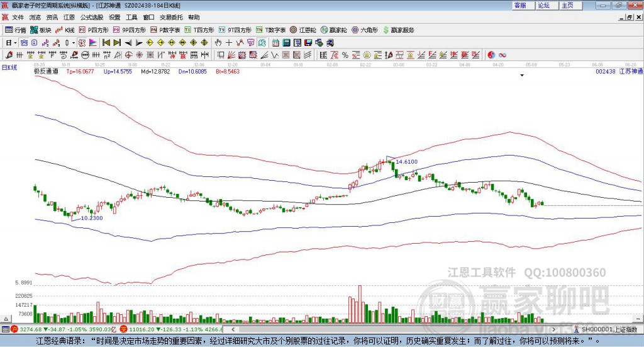Select the crosshair cursor tool
Screen dimensions: 644x347
point(229,43)
